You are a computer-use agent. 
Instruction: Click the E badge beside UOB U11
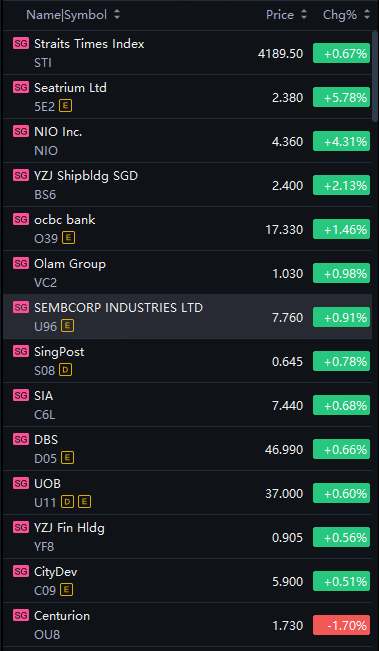(x=84, y=502)
